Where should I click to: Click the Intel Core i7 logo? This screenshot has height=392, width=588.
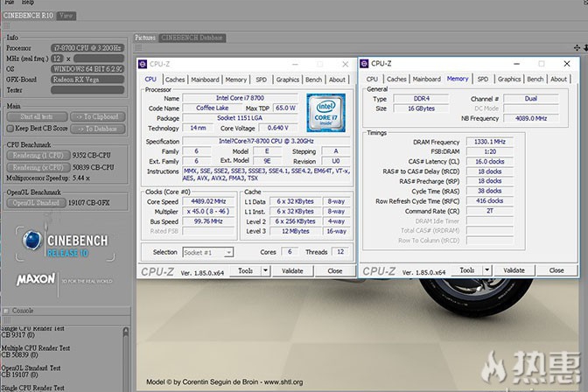(x=325, y=113)
